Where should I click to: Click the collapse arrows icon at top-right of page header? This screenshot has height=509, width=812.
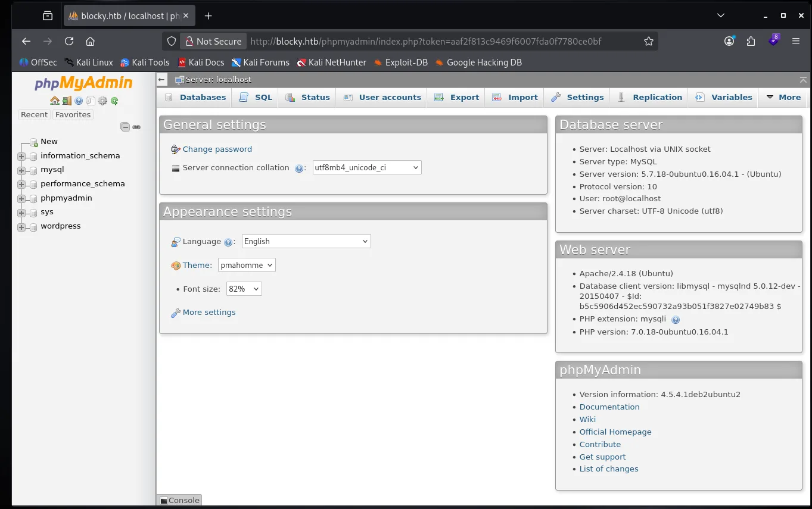point(803,79)
